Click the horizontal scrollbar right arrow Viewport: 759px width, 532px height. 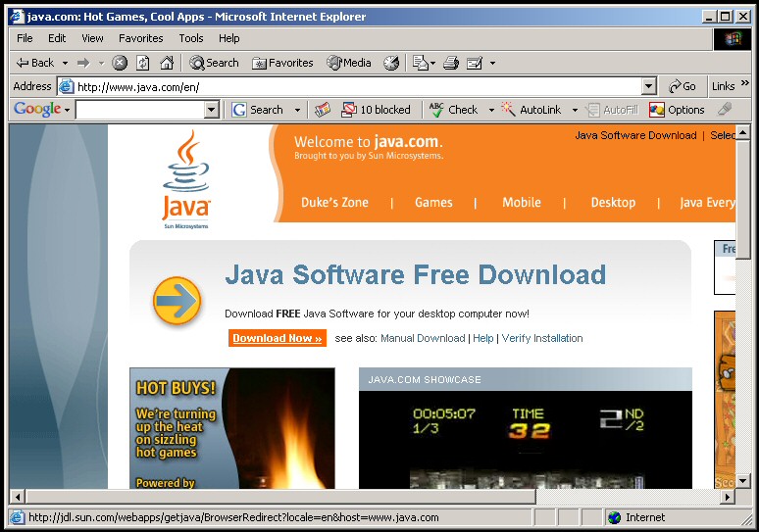pyautogui.click(x=728, y=496)
